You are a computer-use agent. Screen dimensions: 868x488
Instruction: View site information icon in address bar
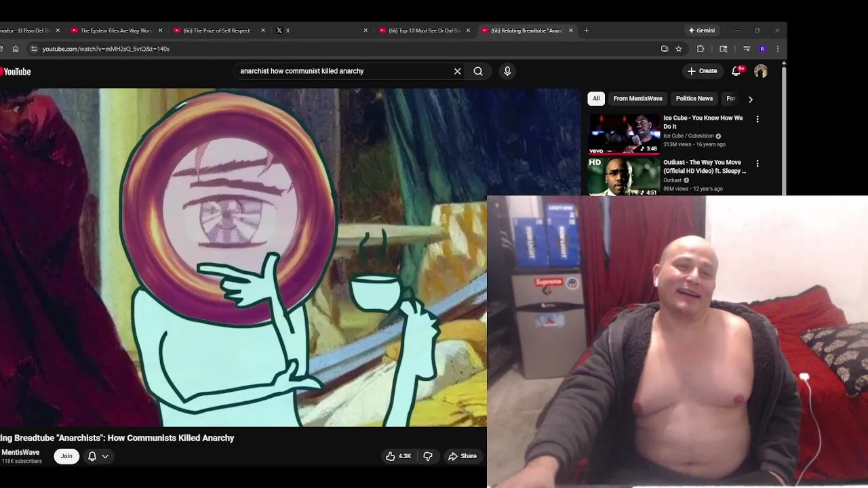(x=34, y=49)
